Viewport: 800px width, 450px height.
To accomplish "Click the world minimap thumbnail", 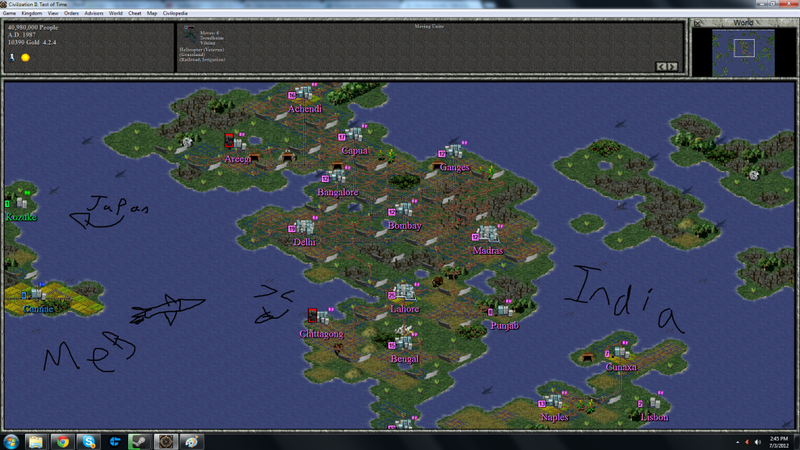I will click(743, 53).
